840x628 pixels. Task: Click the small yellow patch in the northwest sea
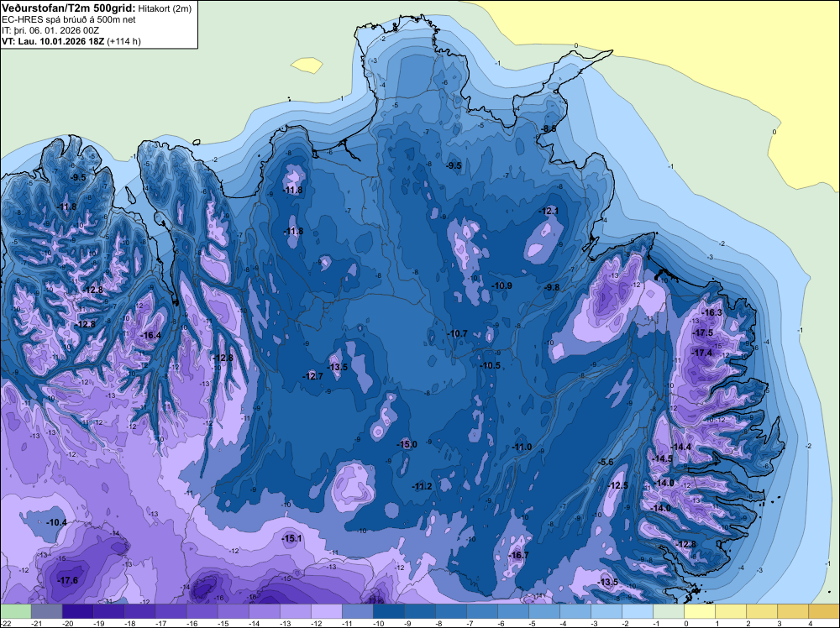click(307, 65)
